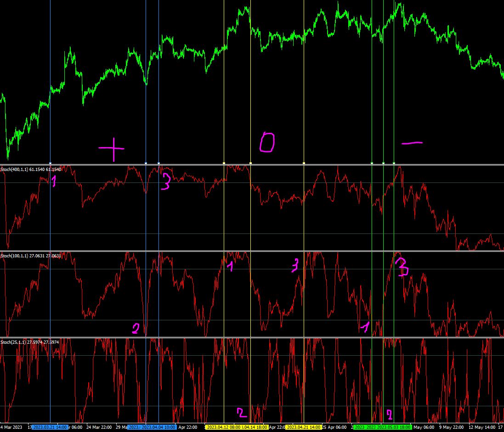Screen dimensions: 504x432
Task: Select handle of green vertical line at 3 May
Action: [x=394, y=163]
